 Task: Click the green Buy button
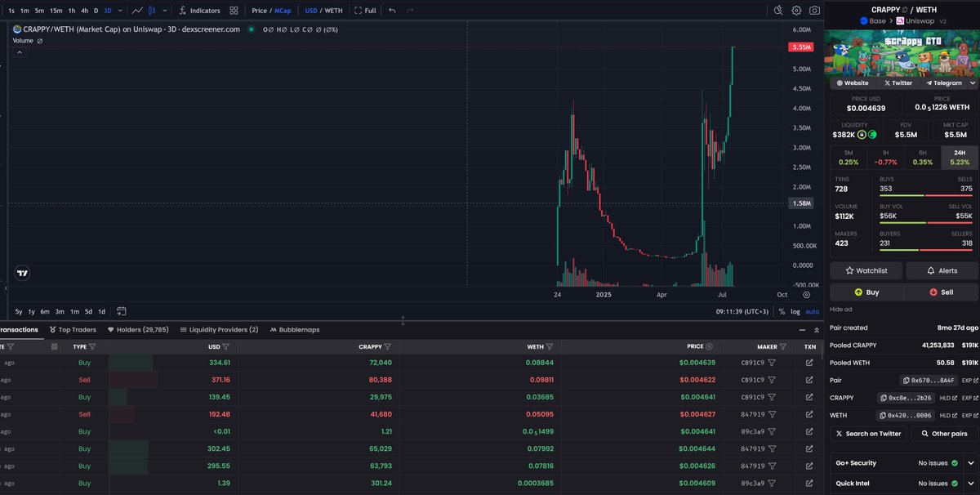(x=866, y=292)
